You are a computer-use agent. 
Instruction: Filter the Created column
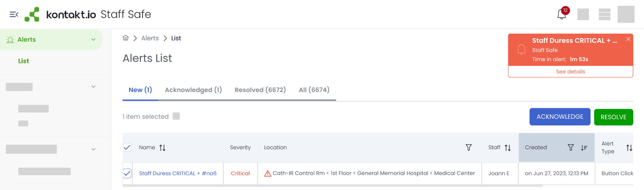[x=571, y=147]
